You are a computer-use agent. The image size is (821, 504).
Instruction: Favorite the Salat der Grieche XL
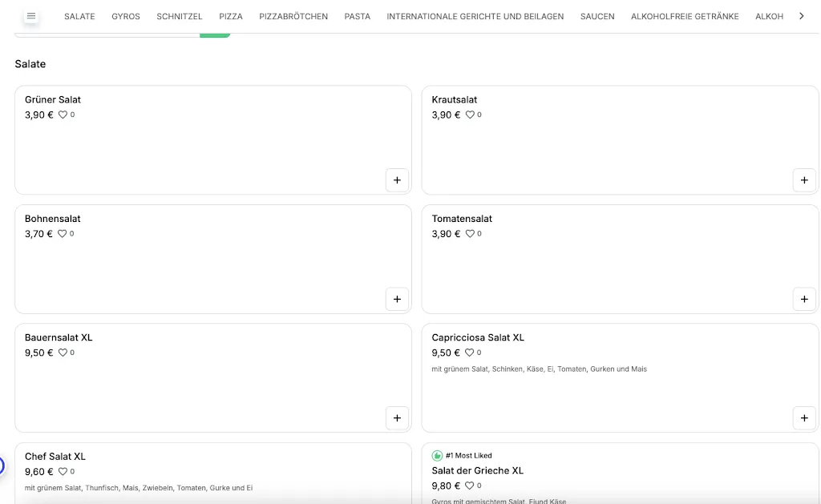point(470,486)
